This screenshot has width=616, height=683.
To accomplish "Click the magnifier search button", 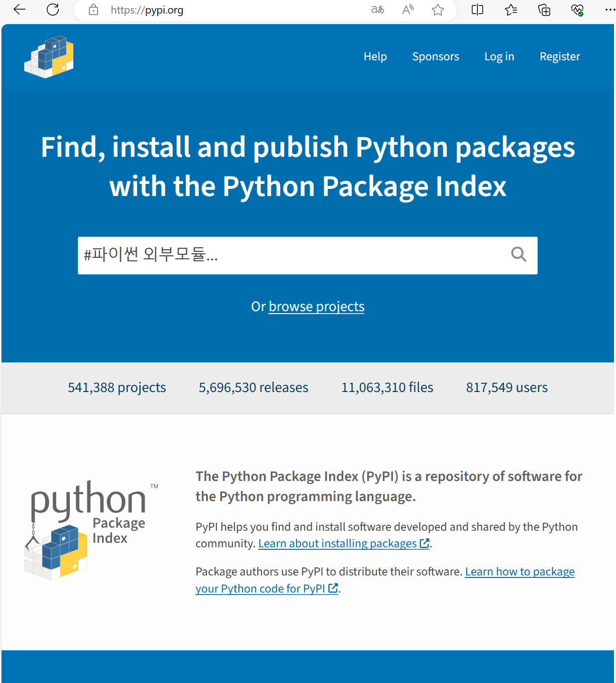I will pos(519,255).
